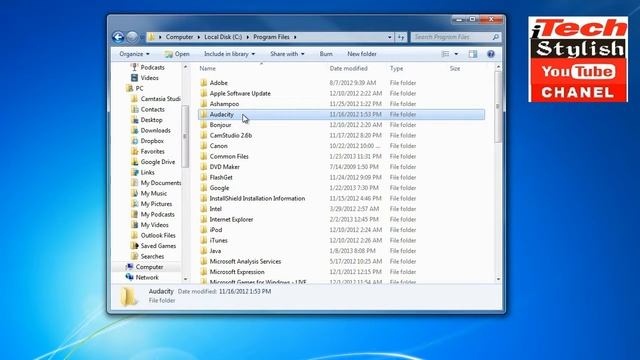This screenshot has height=360, width=640.
Task: Click the Saved Games icon
Action: [135, 246]
